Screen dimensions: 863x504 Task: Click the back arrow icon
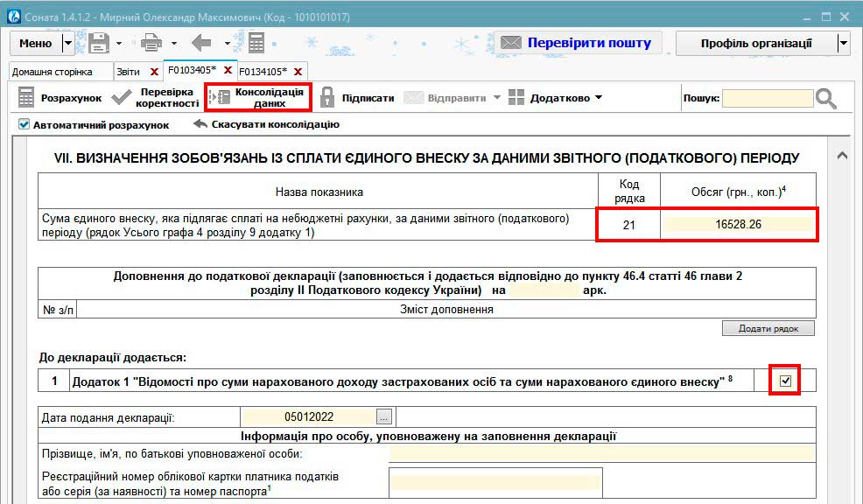coord(202,43)
